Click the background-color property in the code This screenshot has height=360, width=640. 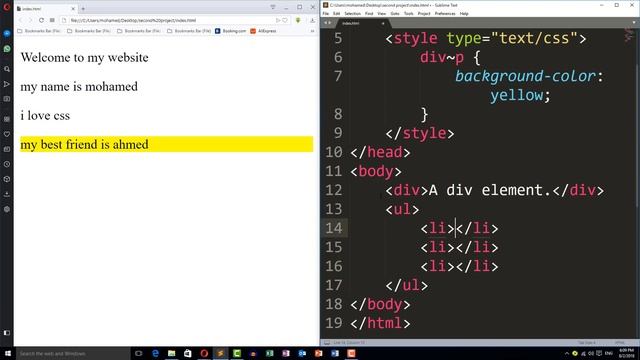pos(525,76)
